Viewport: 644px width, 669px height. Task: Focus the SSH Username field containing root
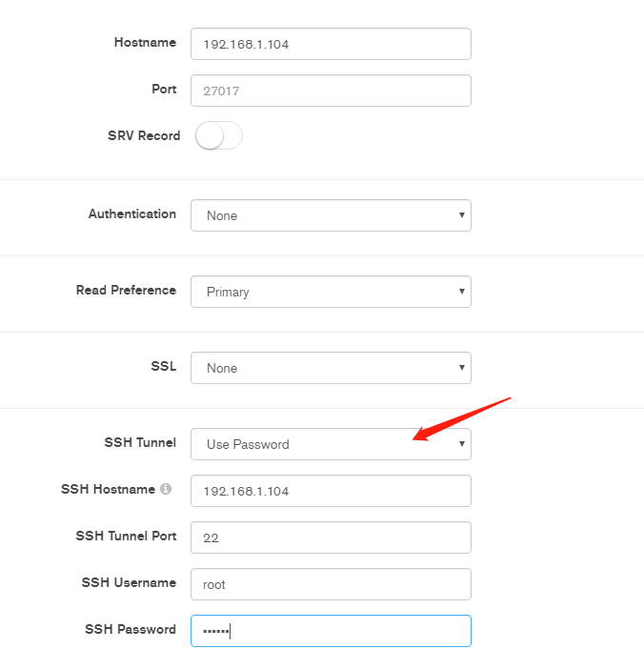pyautogui.click(x=331, y=584)
